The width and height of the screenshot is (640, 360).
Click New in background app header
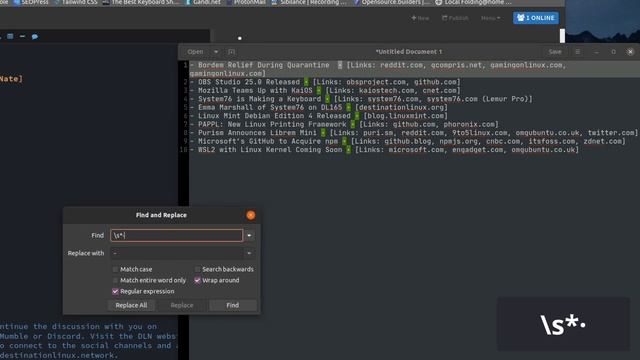pyautogui.click(x=420, y=18)
